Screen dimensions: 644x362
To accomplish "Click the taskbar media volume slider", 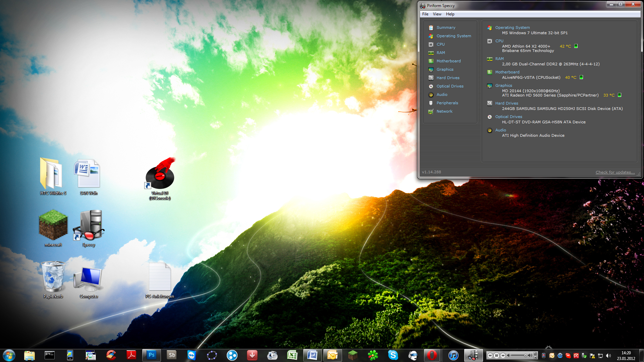I will (518, 355).
